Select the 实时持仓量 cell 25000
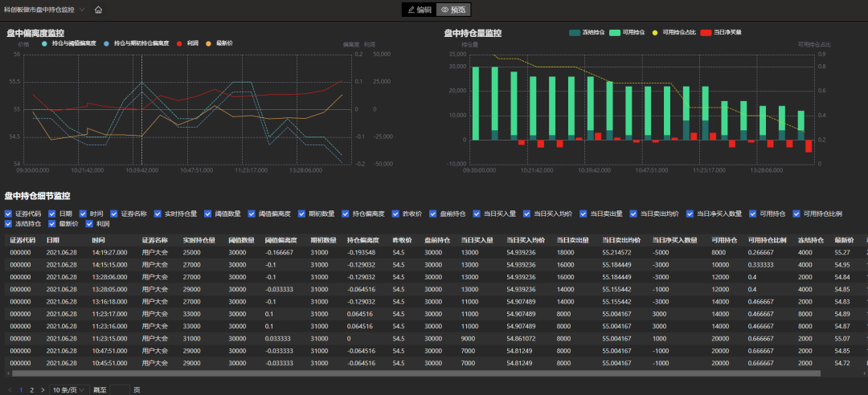Image resolution: width=868 pixels, height=395 pixels. [x=191, y=252]
